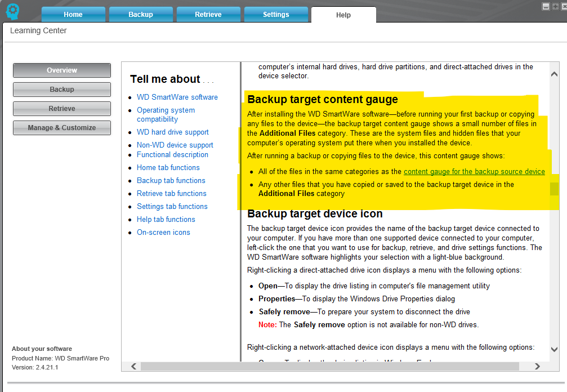Click the Overview button in Learning Center
The height and width of the screenshot is (392, 567).
62,70
